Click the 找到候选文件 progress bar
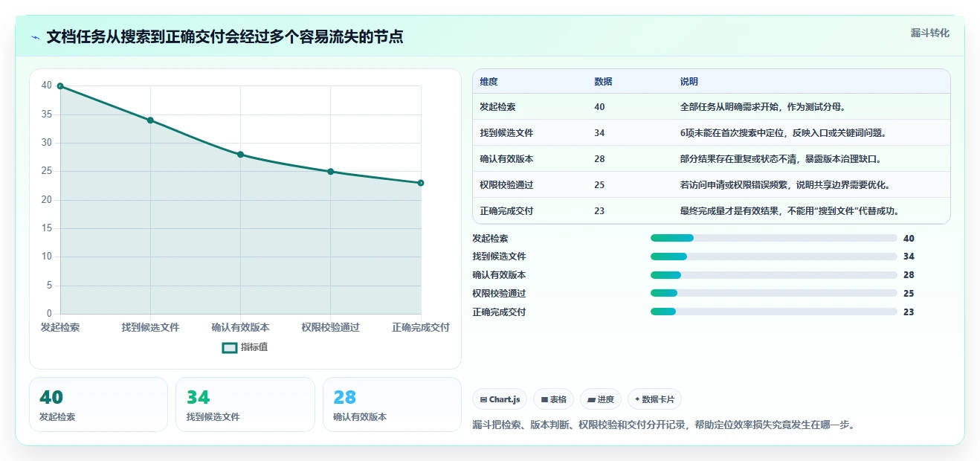 click(774, 257)
